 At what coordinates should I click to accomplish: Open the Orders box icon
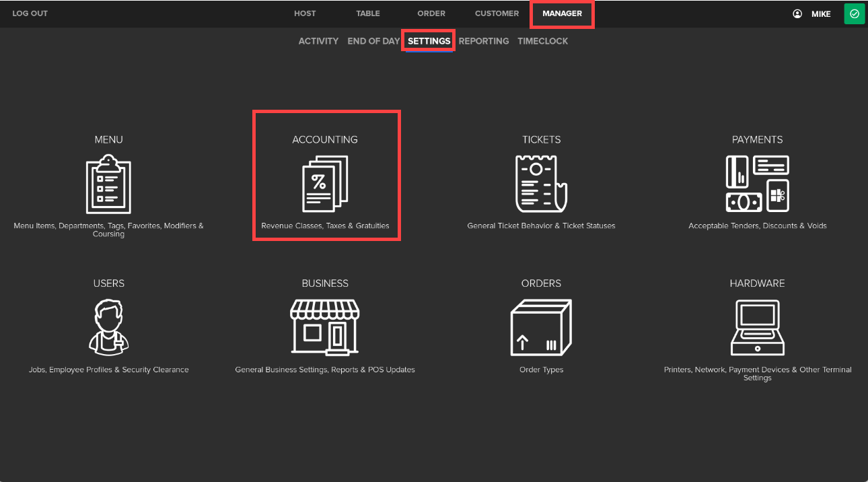pos(541,327)
